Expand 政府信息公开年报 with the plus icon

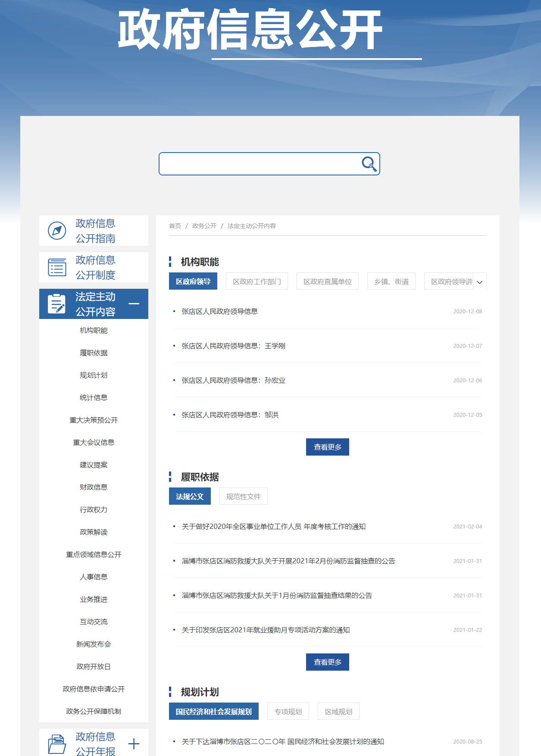click(134, 744)
